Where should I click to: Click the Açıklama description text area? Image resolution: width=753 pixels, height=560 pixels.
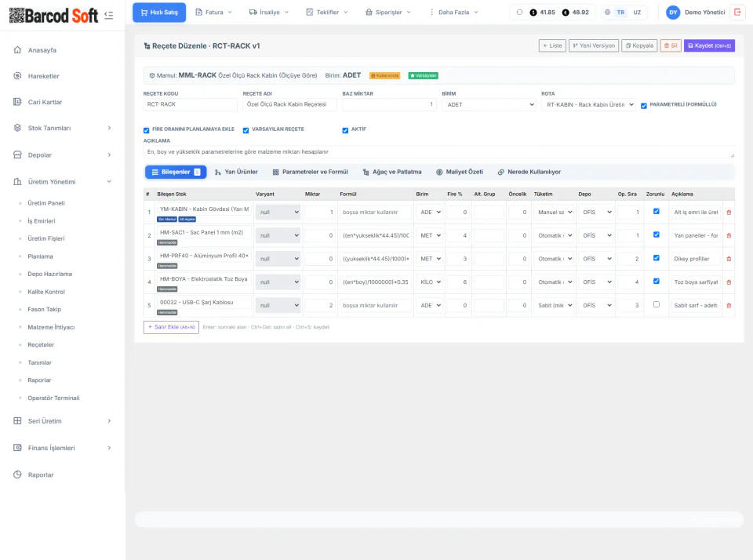(x=439, y=152)
